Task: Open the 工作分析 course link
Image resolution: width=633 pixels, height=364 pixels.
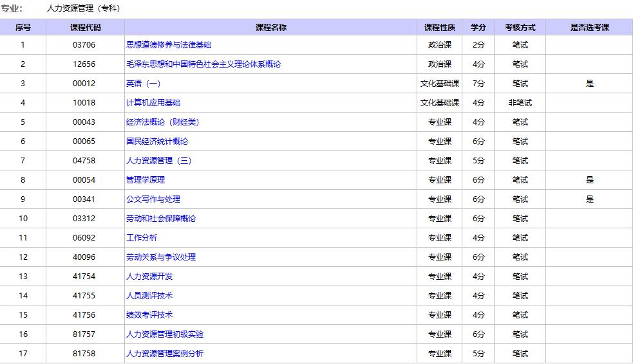Action: [142, 238]
